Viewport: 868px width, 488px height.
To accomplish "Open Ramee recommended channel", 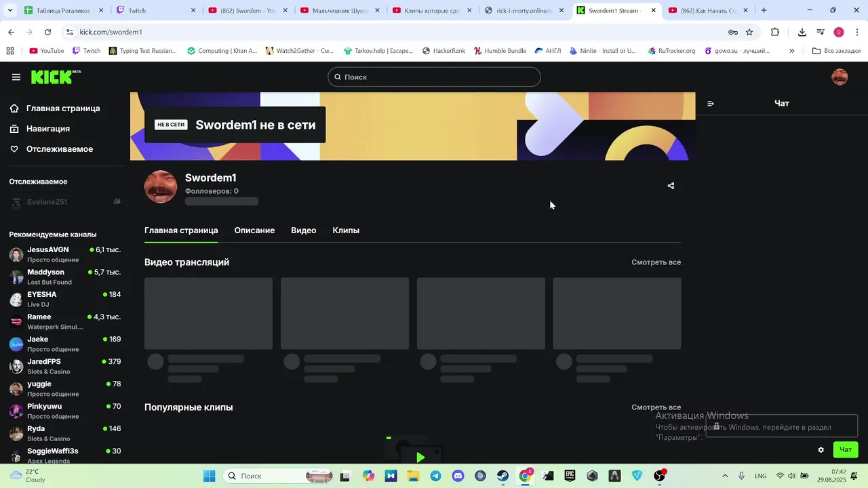I will tap(65, 322).
